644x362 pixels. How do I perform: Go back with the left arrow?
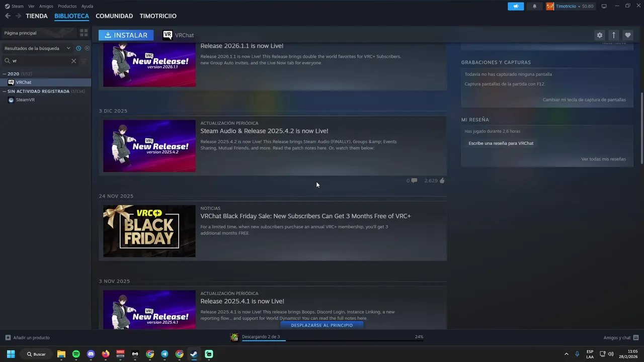coord(8,16)
